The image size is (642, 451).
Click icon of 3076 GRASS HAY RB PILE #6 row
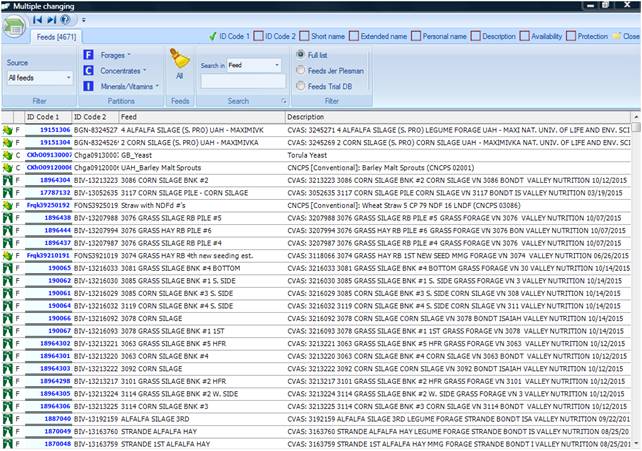tap(7, 231)
